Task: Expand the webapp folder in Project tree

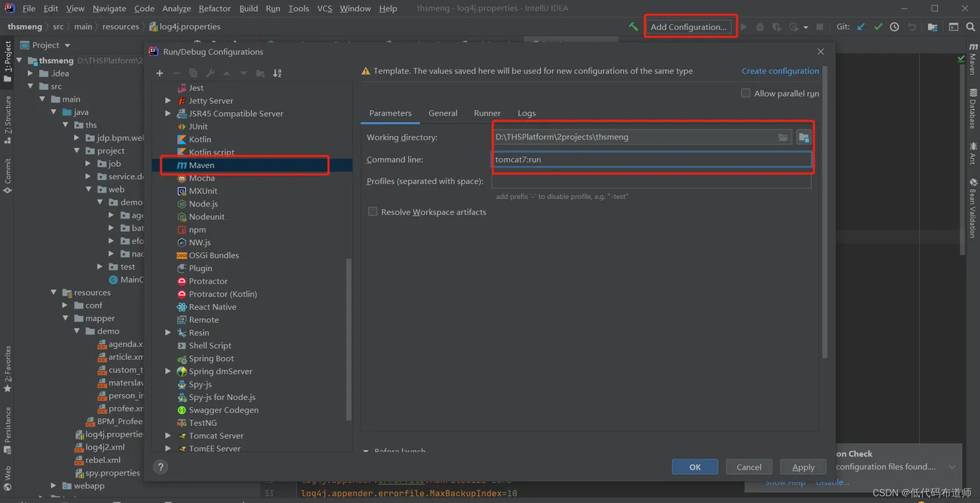Action: pos(54,485)
